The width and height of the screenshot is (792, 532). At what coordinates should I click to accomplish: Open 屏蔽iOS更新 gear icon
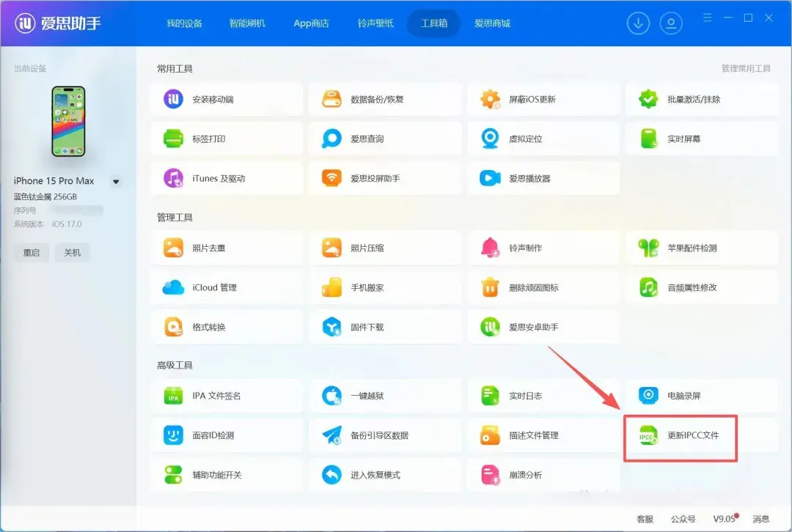[x=491, y=99]
